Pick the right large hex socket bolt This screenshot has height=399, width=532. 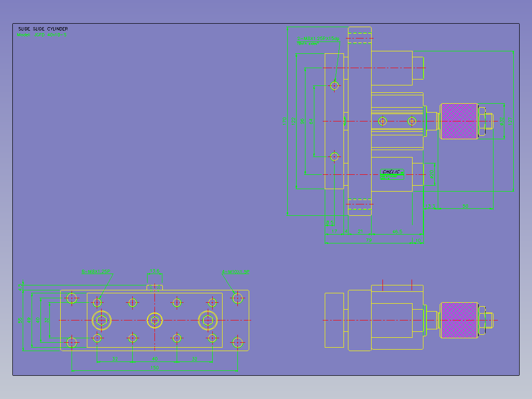point(208,320)
